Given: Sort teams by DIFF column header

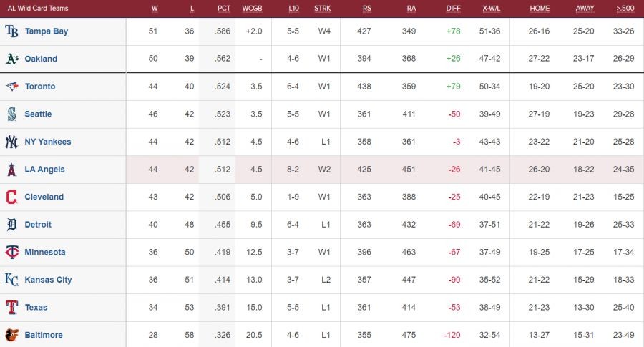Looking at the screenshot, I should click(453, 9).
